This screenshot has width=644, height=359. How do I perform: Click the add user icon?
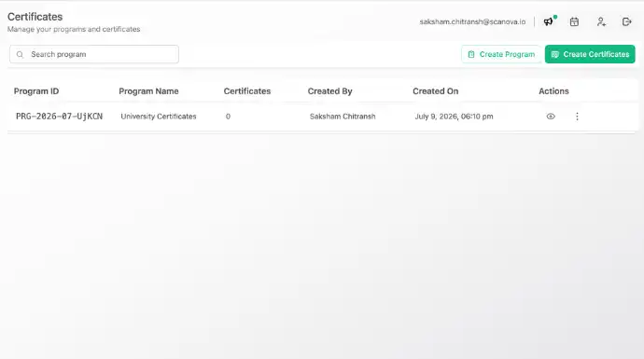tap(601, 21)
